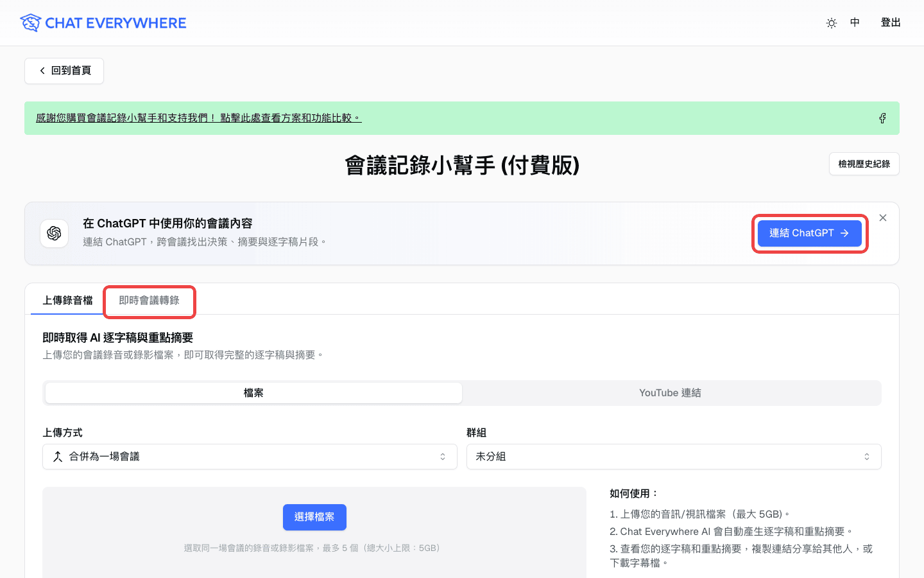Select the 上傳錄音檔 tab
Image resolution: width=924 pixels, height=578 pixels.
68,301
